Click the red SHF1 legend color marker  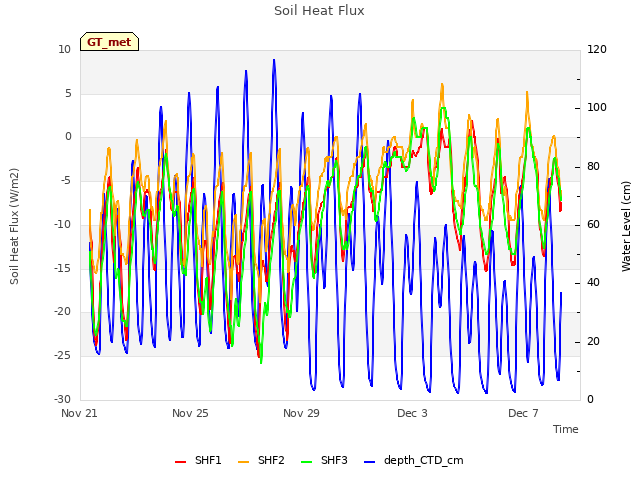(180, 462)
